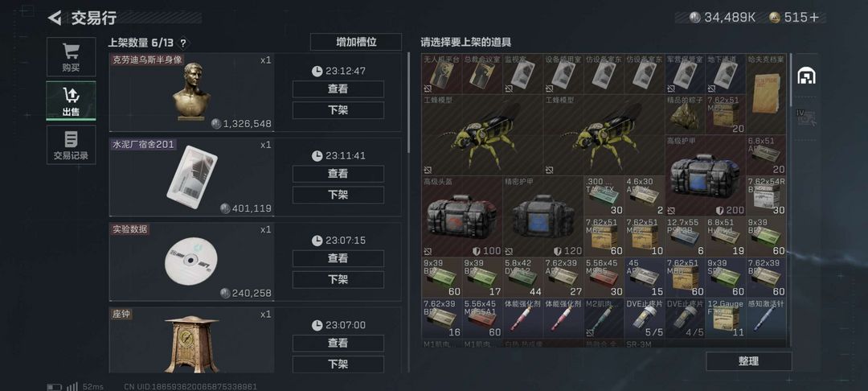868x391 pixels.
Task: Go back using the arrow beside 交易行
Action: 55,18
